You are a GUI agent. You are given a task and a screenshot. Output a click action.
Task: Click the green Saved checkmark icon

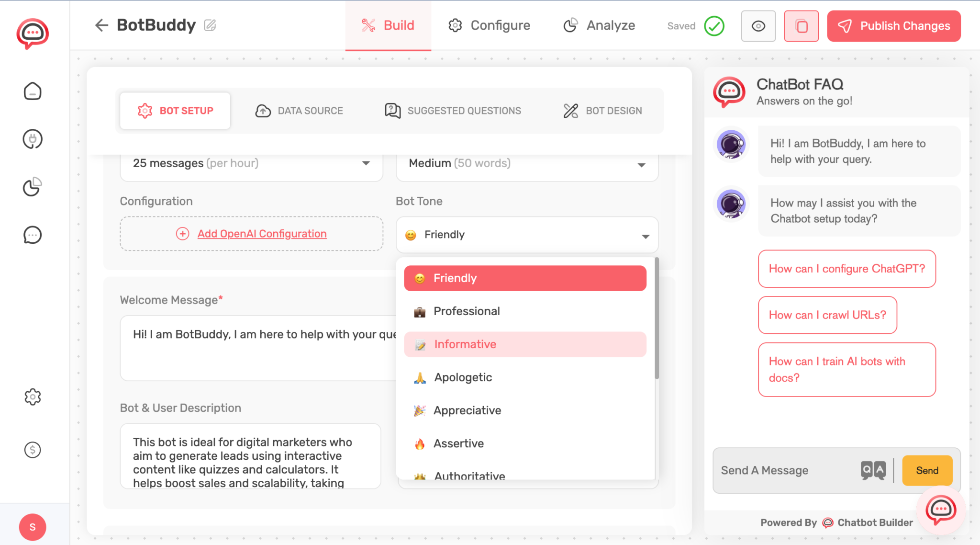pyautogui.click(x=714, y=26)
